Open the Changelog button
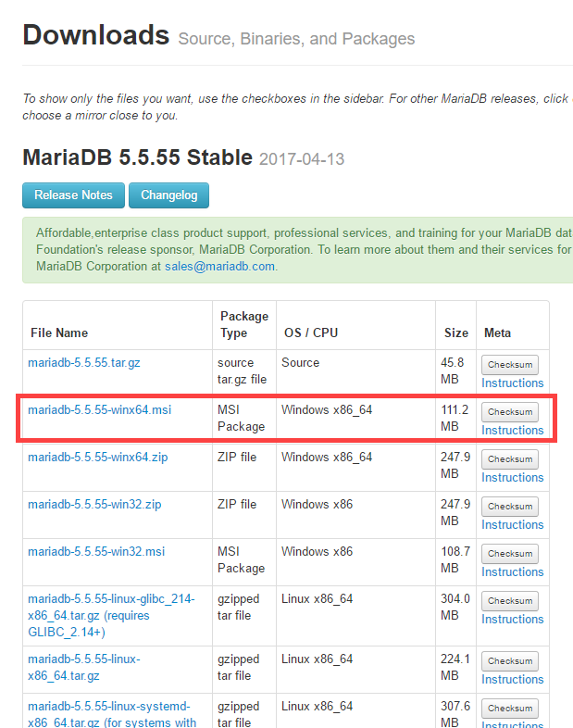 (168, 195)
